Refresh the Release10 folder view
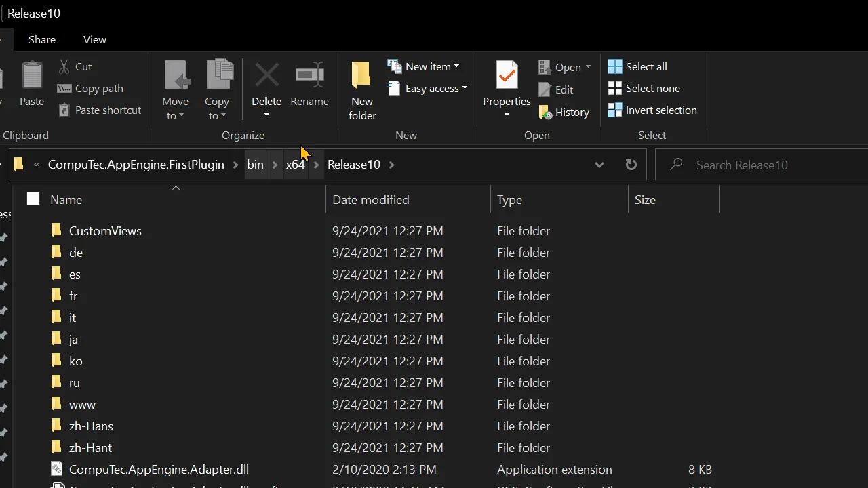868x488 pixels. pos(631,165)
